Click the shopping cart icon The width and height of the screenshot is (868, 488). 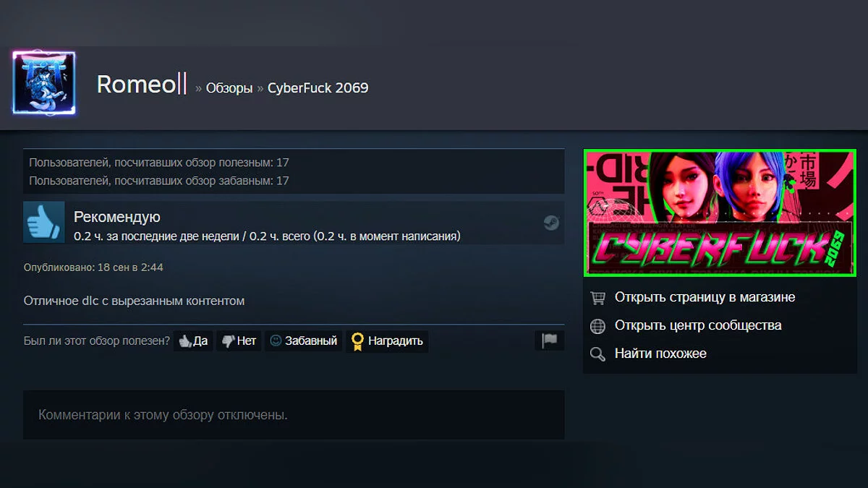(x=597, y=297)
